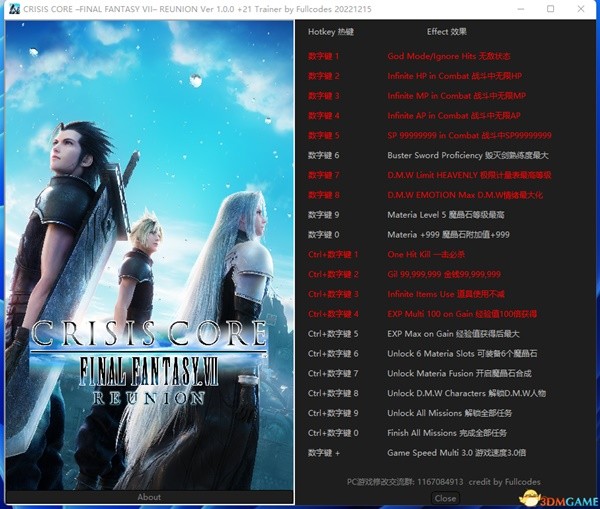The width and height of the screenshot is (600, 509).
Task: Close the trainer window with X
Action: point(581,9)
